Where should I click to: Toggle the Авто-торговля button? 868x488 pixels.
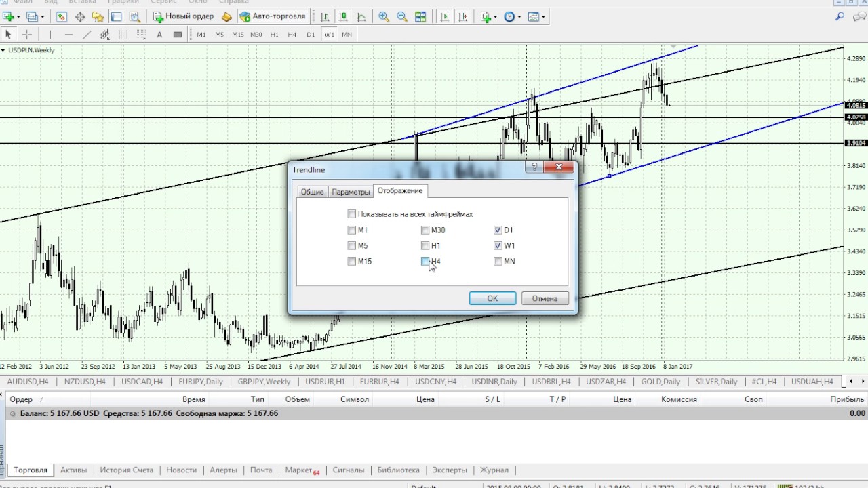coord(273,16)
